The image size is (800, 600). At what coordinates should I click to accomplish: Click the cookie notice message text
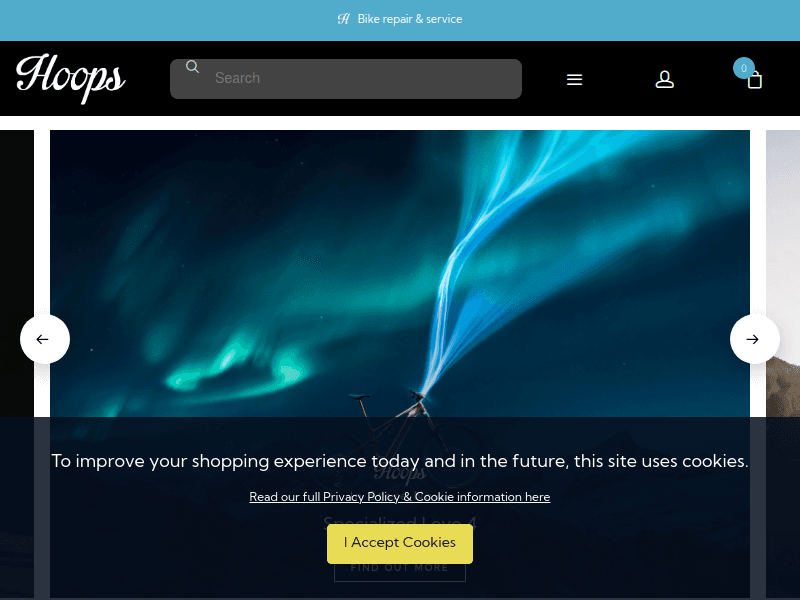tap(399, 461)
